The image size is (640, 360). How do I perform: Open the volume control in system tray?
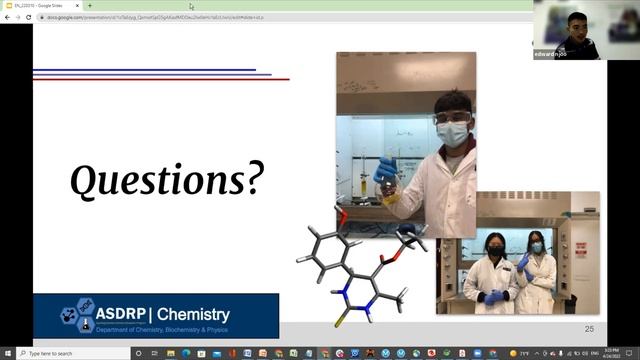click(585, 353)
